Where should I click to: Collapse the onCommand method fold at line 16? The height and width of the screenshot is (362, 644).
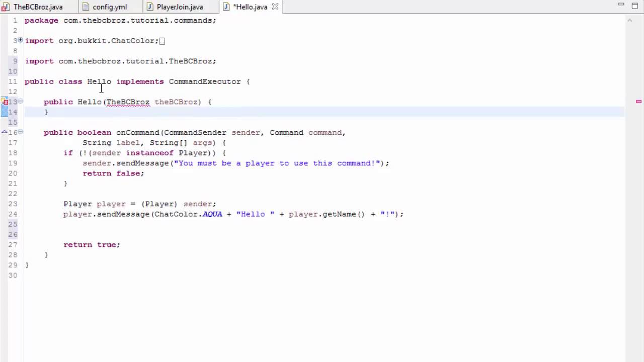[x=21, y=132]
